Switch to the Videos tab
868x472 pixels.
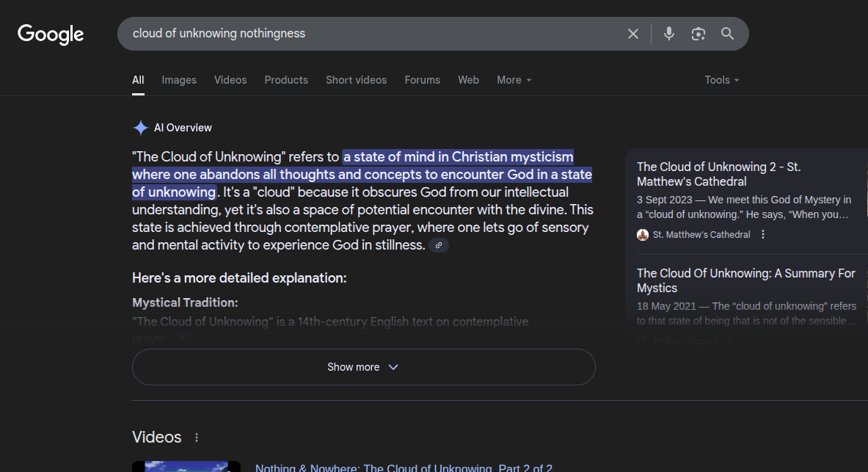point(230,80)
